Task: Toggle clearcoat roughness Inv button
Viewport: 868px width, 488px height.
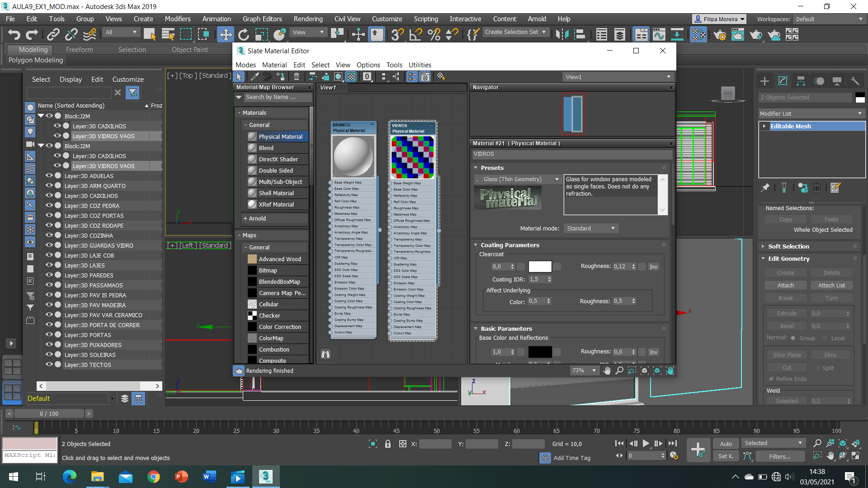Action: 653,267
